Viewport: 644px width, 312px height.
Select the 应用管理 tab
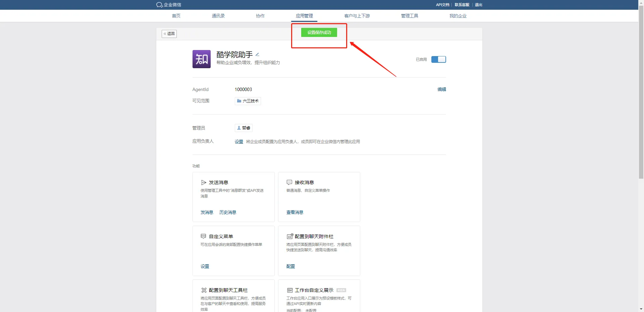[304, 16]
